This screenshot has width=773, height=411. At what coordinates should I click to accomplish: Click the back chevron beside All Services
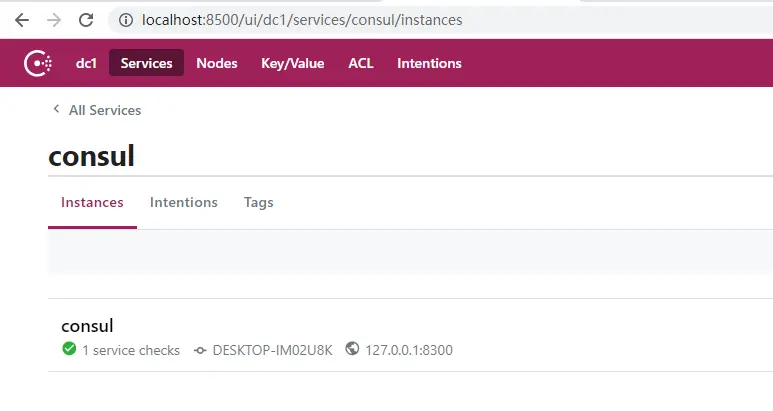pos(56,110)
